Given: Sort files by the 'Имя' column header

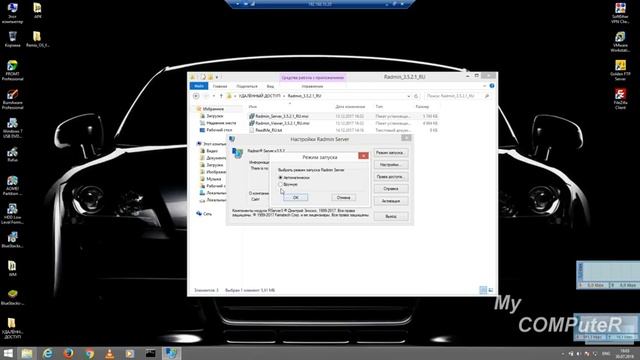Looking at the screenshot, I should 253,107.
